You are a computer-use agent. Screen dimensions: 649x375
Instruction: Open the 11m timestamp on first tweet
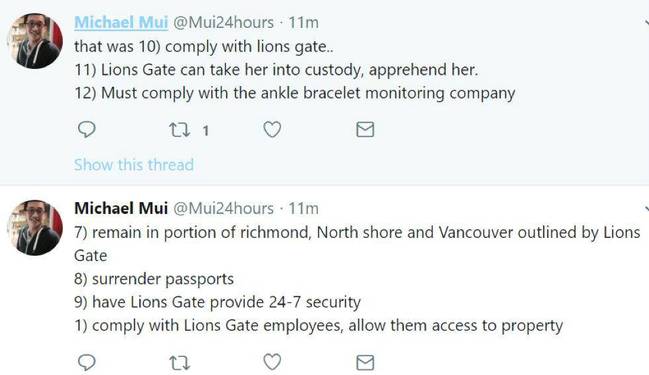(303, 22)
